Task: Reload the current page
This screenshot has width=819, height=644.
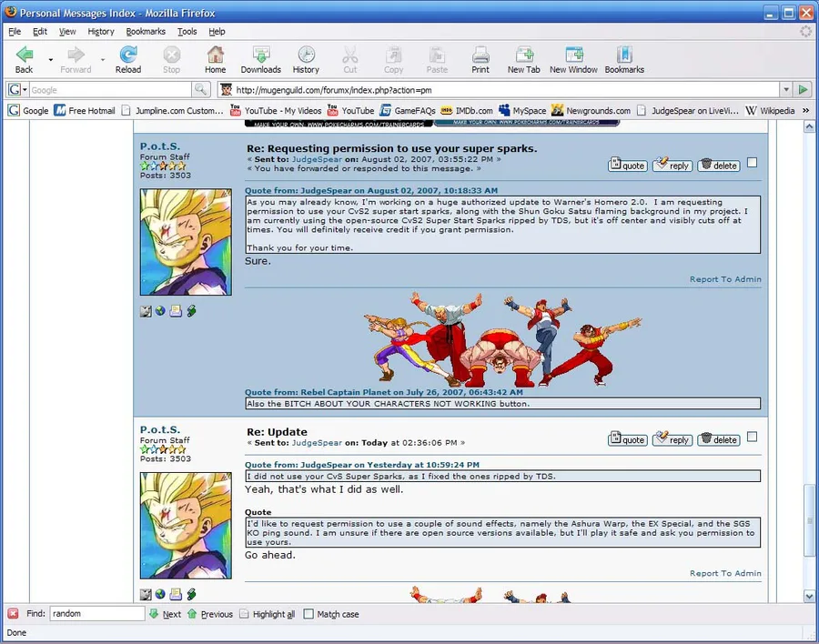Action: (128, 59)
